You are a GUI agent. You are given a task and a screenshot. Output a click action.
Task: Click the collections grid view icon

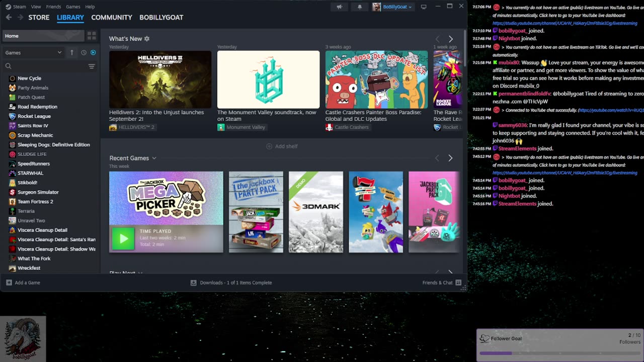[x=92, y=36]
